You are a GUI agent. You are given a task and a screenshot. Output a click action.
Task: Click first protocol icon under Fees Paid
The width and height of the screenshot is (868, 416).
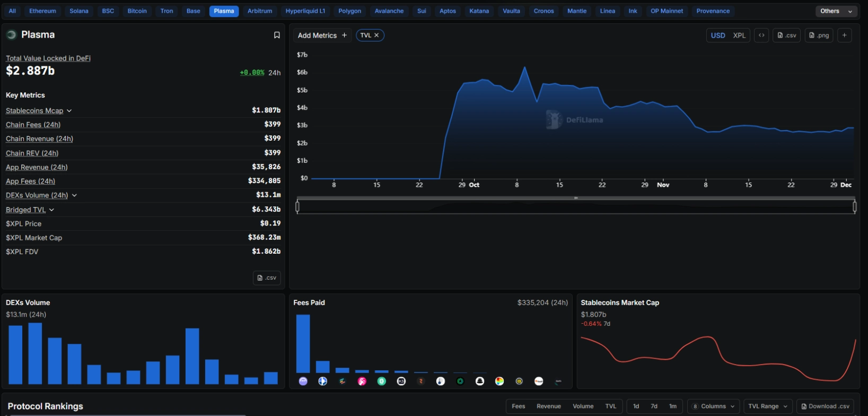303,381
